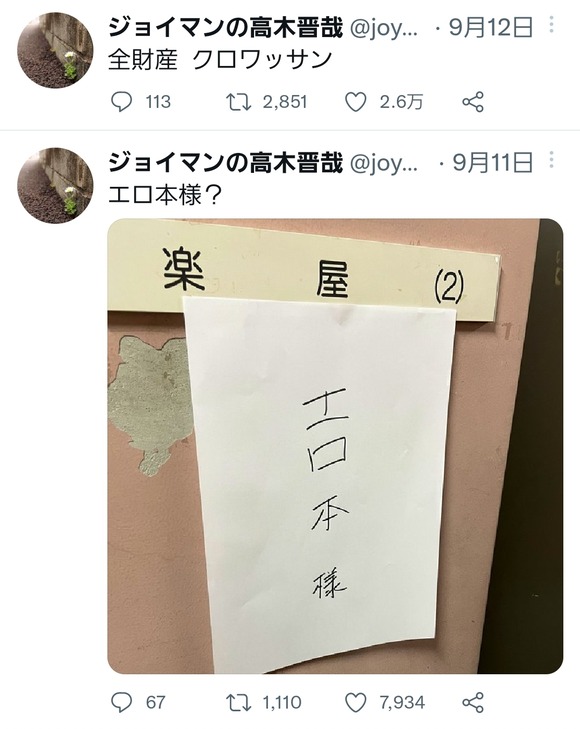Share the 全財産 クロワッサン tweet
Viewport: 580px width, 729px height.
[473, 102]
